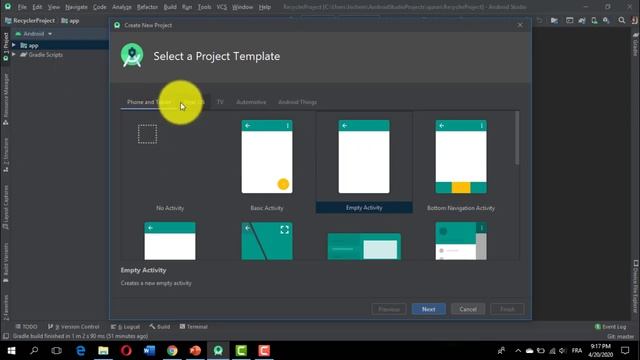Open the TODO tool window
This screenshot has width=640, height=360.
[27, 327]
